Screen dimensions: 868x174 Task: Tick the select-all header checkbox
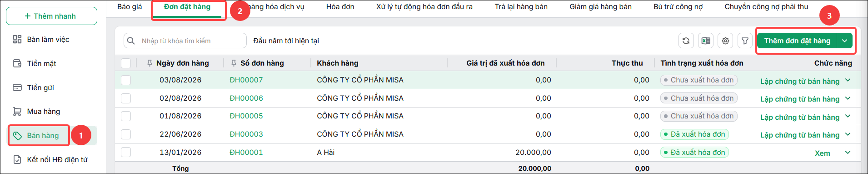[126, 63]
